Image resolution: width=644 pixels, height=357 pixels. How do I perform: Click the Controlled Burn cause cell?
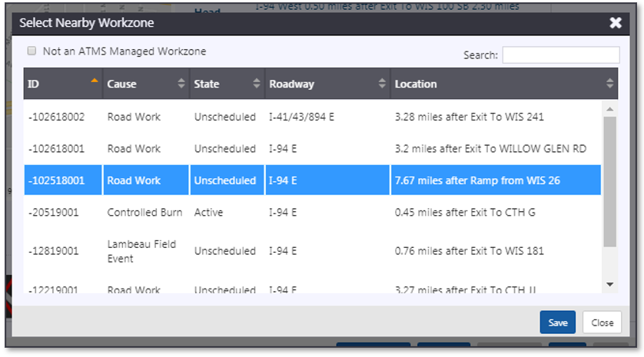coord(144,212)
